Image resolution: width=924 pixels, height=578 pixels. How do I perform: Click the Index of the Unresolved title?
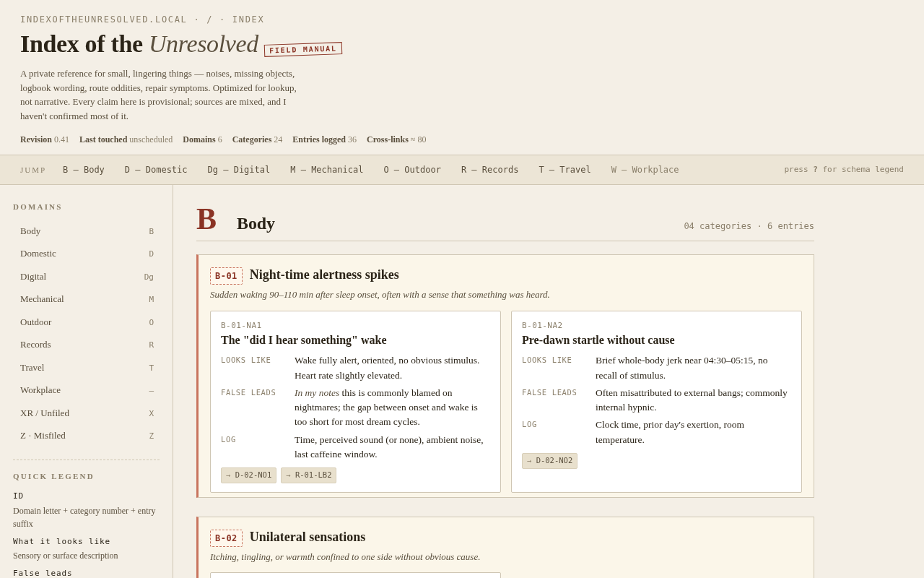139,44
